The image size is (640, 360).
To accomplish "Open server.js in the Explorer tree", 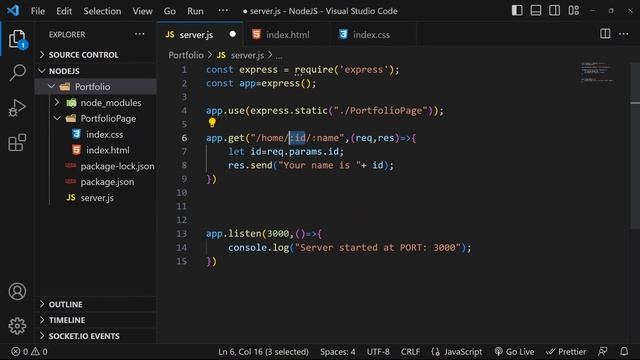I will pyautogui.click(x=96, y=198).
